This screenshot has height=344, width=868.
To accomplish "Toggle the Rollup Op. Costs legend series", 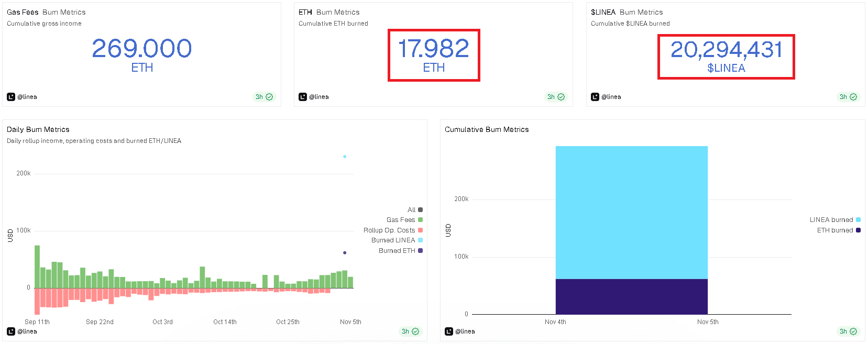I will coord(393,230).
